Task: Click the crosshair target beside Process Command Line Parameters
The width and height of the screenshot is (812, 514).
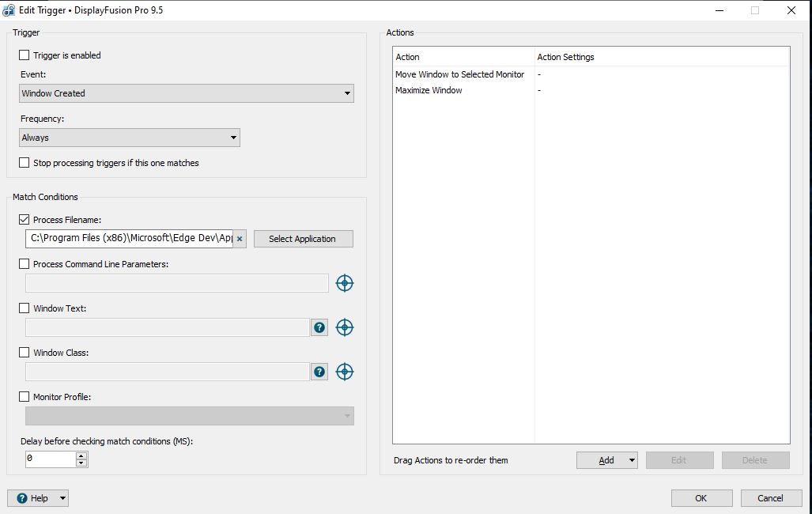Action: coord(344,283)
